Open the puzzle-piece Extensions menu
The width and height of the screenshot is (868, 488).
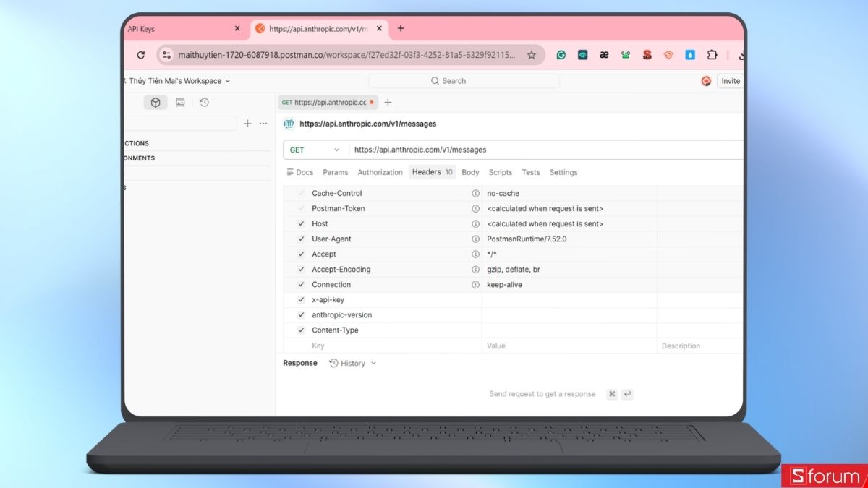pos(712,55)
